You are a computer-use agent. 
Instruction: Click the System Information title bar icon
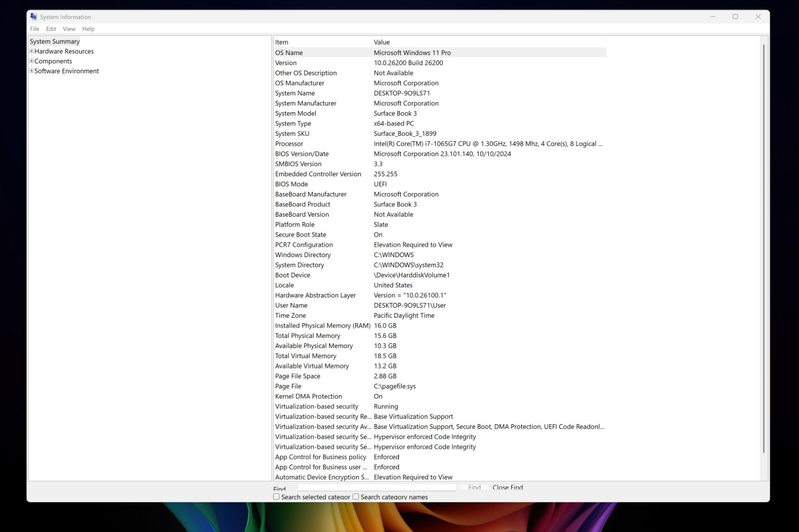click(33, 16)
